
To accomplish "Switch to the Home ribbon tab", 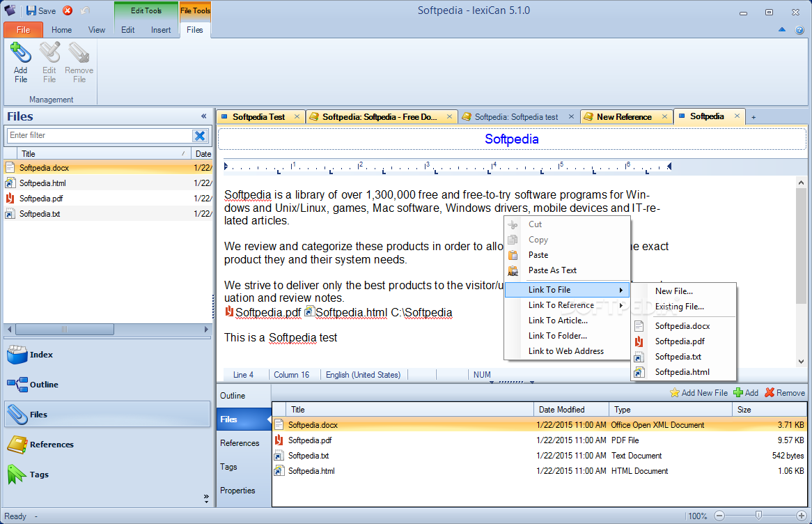I will tap(61, 30).
